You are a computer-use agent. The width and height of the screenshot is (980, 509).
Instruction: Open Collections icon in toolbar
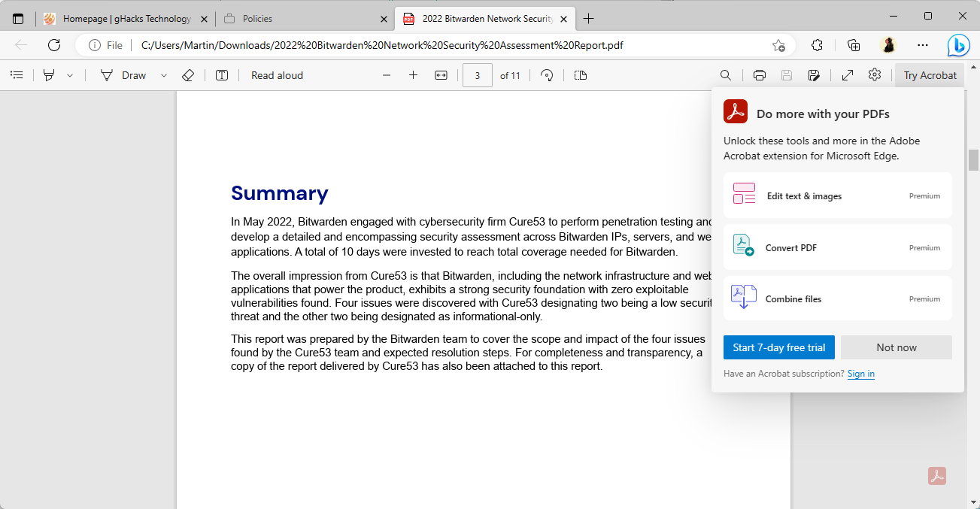853,45
